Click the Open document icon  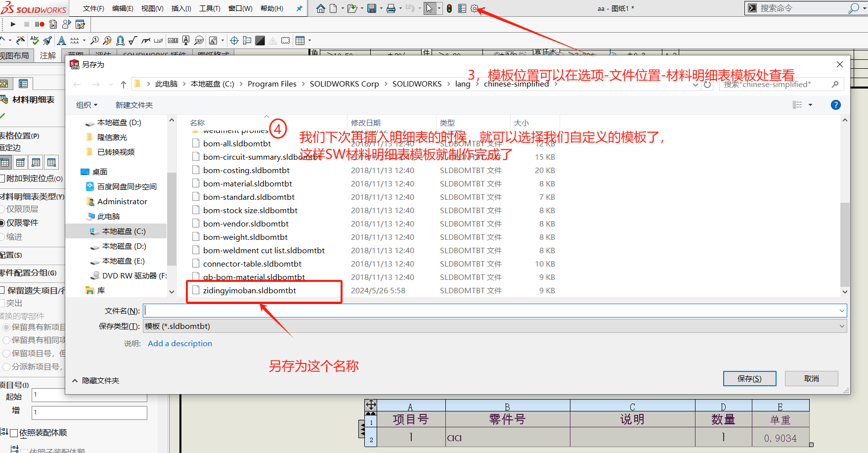[x=352, y=8]
